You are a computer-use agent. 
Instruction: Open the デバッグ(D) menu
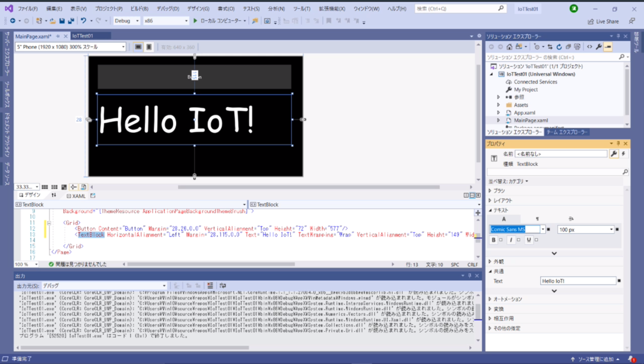(x=168, y=9)
